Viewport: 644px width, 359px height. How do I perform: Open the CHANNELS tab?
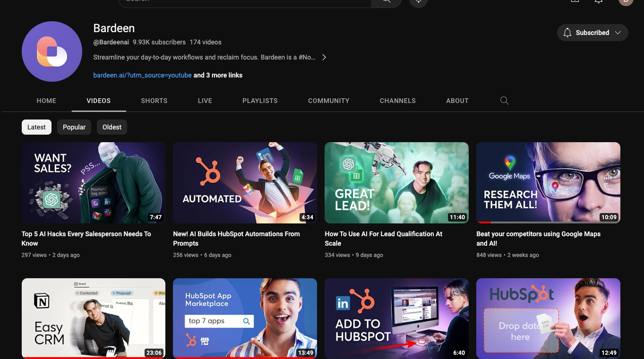click(398, 101)
